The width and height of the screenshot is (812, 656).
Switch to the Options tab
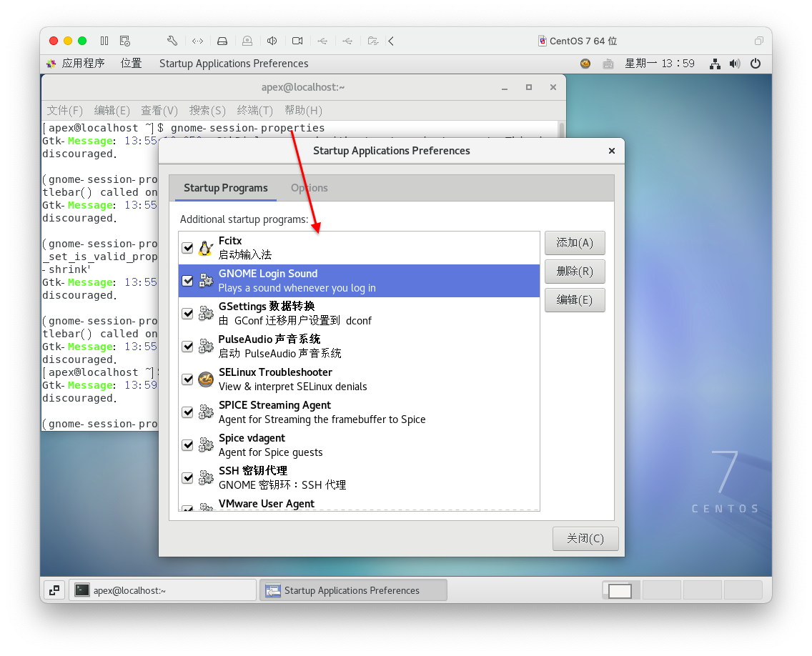pos(310,188)
